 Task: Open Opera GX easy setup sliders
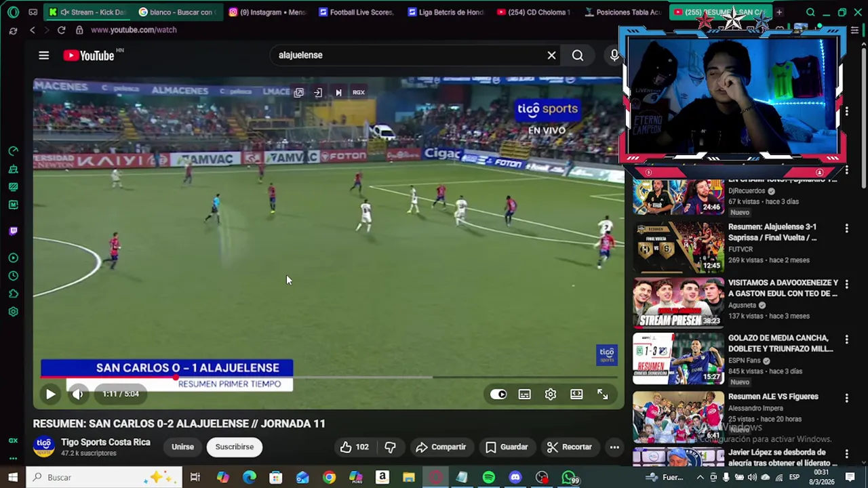click(x=855, y=30)
